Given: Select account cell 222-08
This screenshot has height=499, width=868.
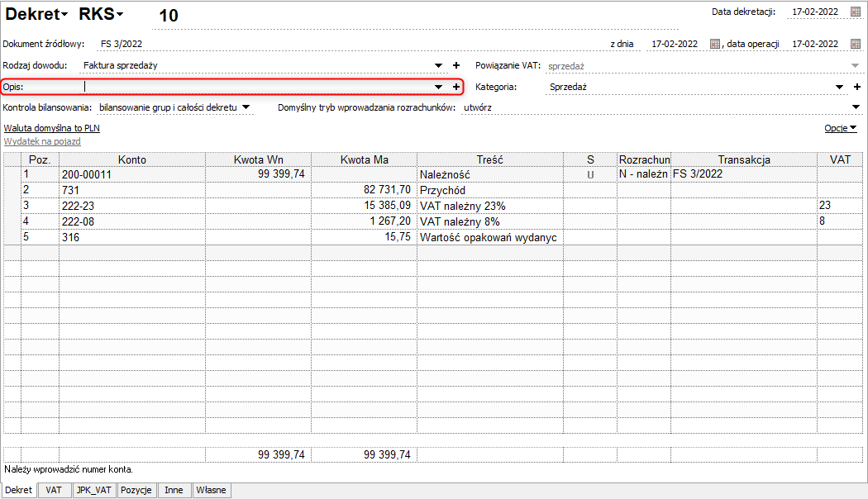Looking at the screenshot, I should (132, 222).
